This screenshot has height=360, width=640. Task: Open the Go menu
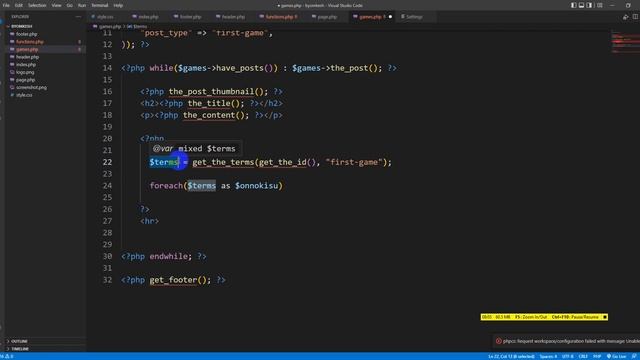[70, 5]
